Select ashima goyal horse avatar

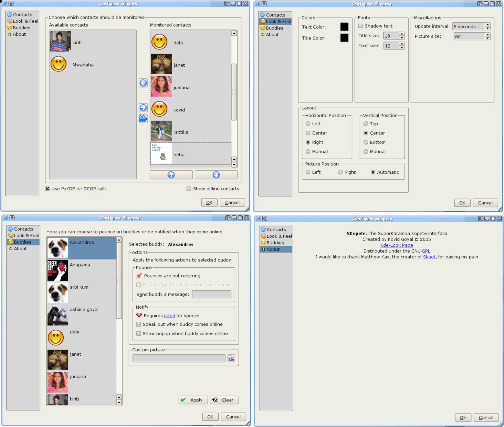coord(58,315)
